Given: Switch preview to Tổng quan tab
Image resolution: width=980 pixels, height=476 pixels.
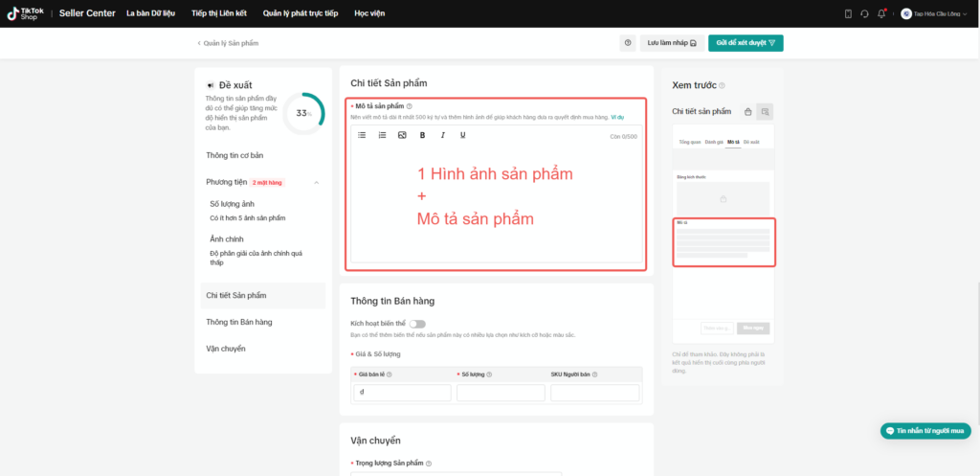Looking at the screenshot, I should (690, 142).
